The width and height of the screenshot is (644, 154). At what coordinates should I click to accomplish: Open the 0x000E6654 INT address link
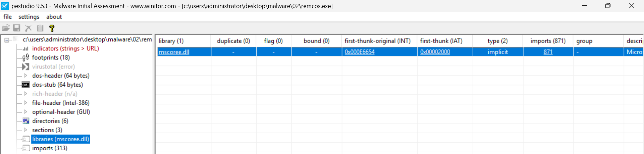pyautogui.click(x=360, y=52)
